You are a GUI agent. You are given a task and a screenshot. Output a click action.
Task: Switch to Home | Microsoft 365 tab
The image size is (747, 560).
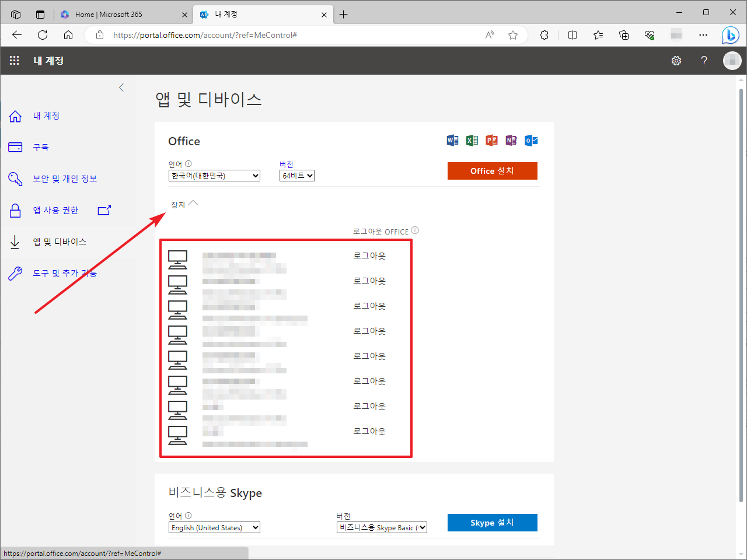(x=123, y=14)
